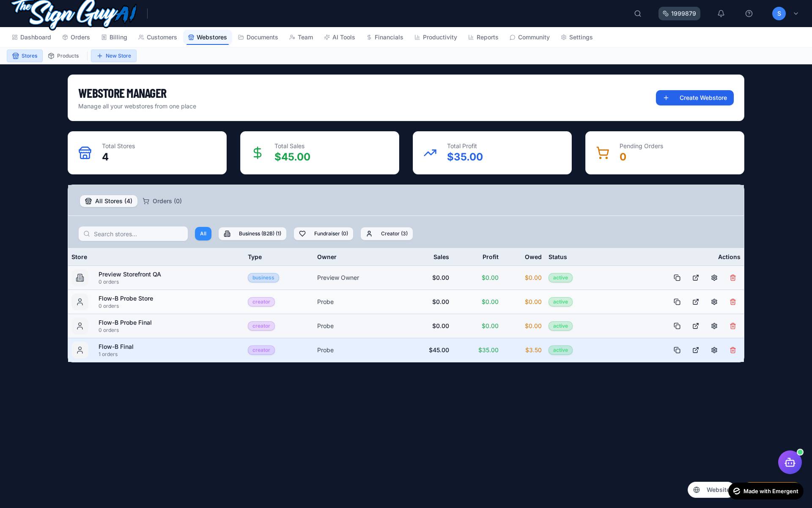Viewport: 812px width, 508px height.
Task: Delete Flow-B Probe Final store
Action: tap(733, 326)
